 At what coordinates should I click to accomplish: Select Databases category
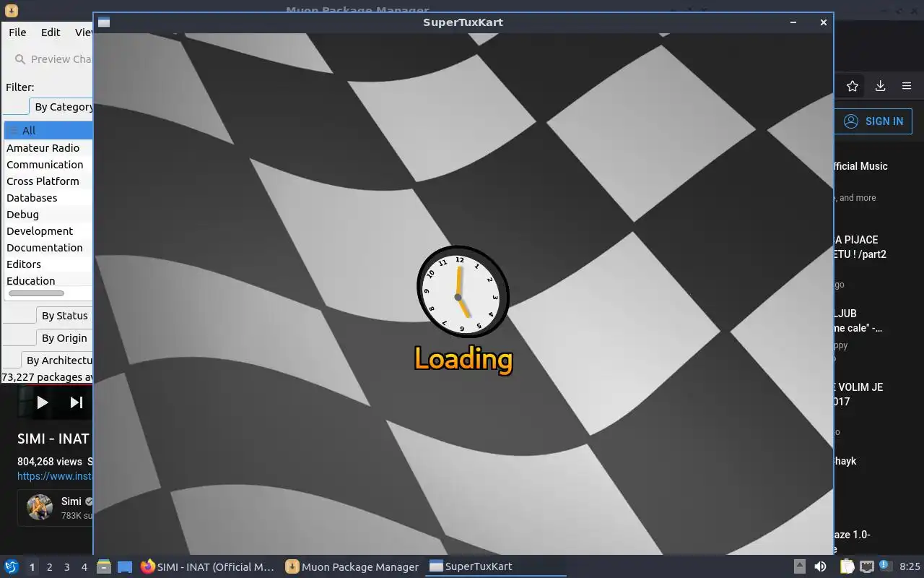48,198
